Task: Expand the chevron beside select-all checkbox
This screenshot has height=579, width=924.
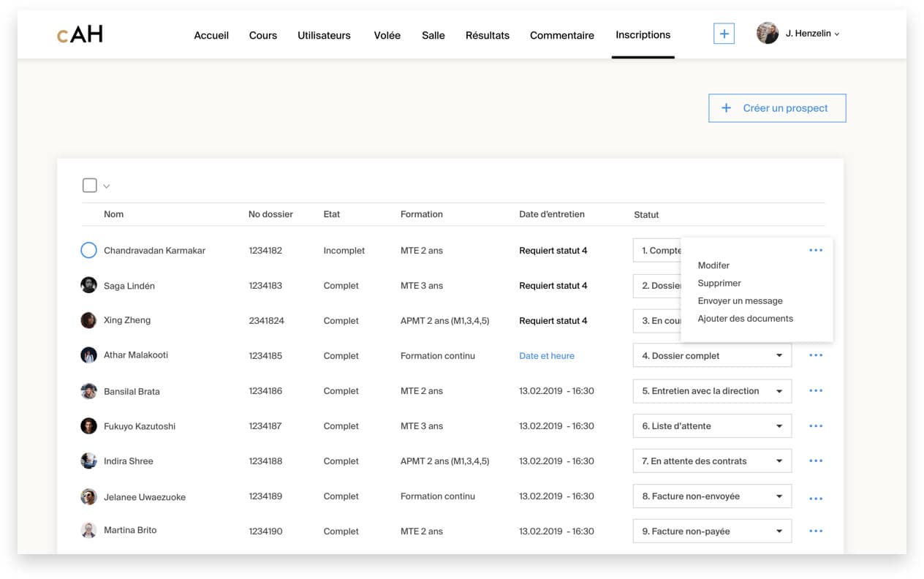Action: (x=106, y=186)
